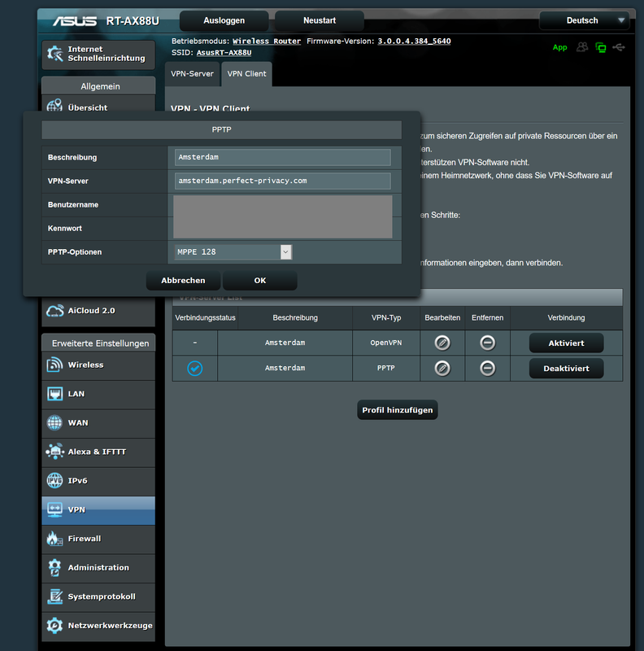Open the Deutsch language dropdown

(x=585, y=20)
